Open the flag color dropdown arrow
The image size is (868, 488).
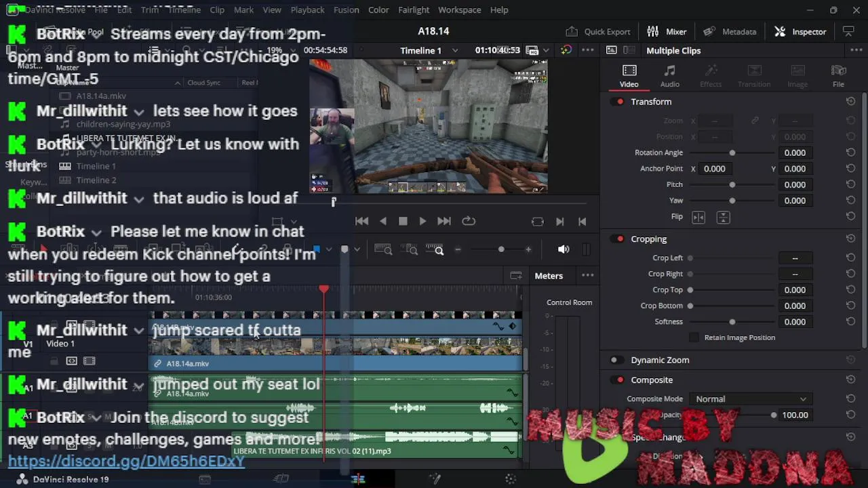(329, 249)
